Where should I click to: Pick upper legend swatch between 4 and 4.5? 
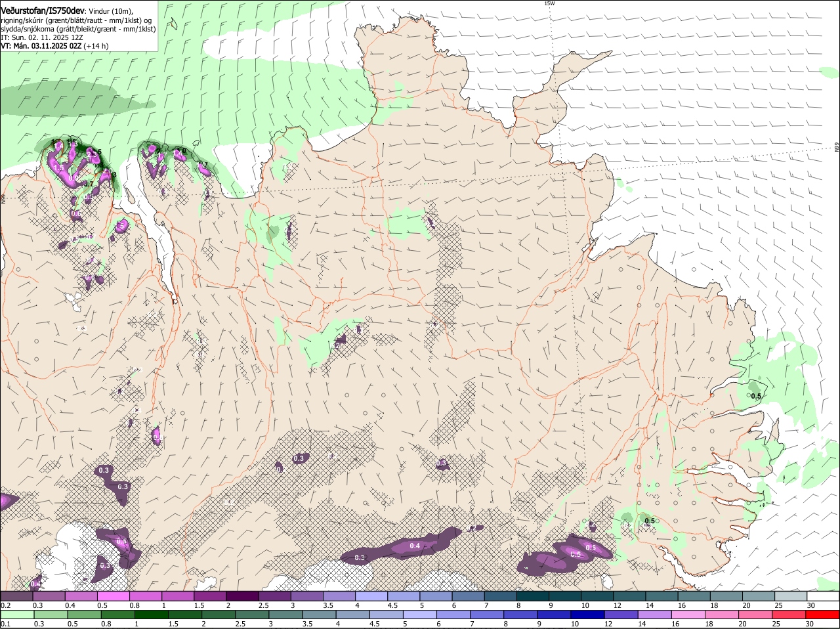coord(371,596)
